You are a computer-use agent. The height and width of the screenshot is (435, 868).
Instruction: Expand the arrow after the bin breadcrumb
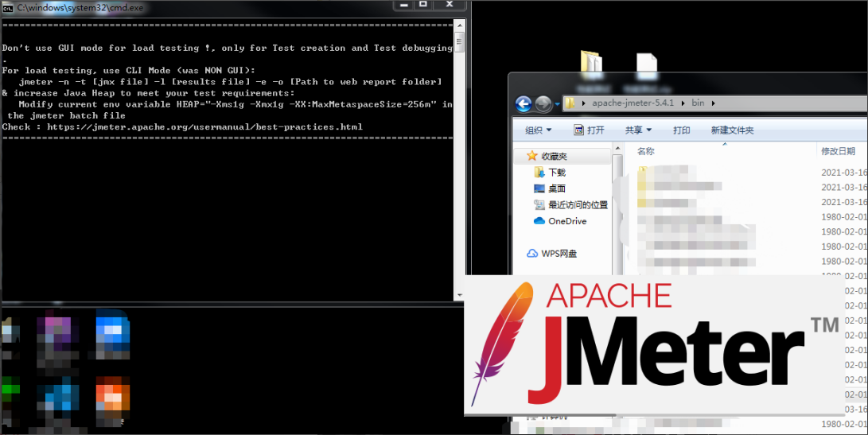[x=713, y=103]
